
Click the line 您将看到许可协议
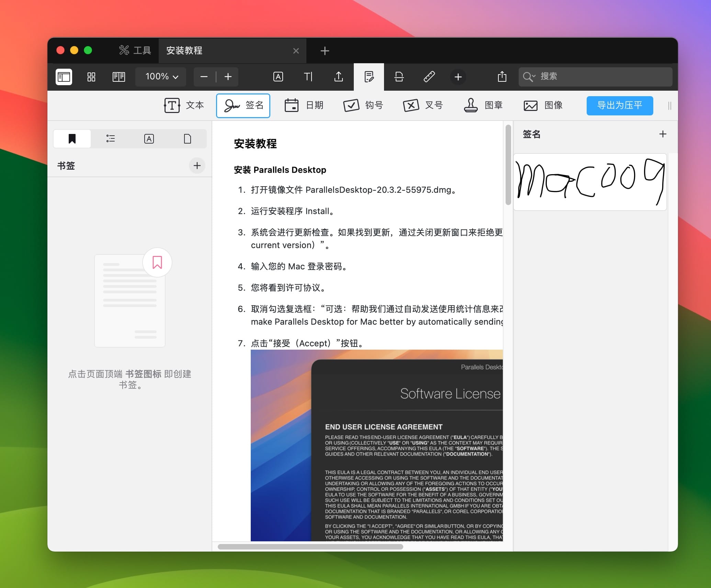pos(288,287)
